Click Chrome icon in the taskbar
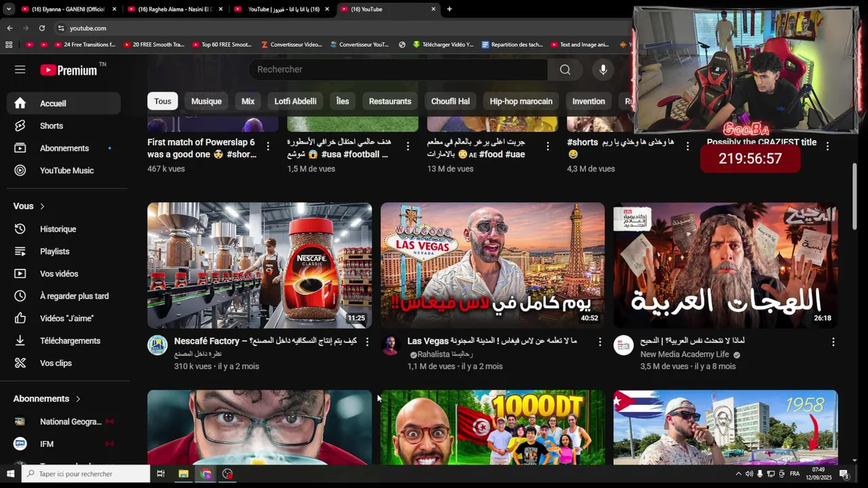 pos(205,474)
